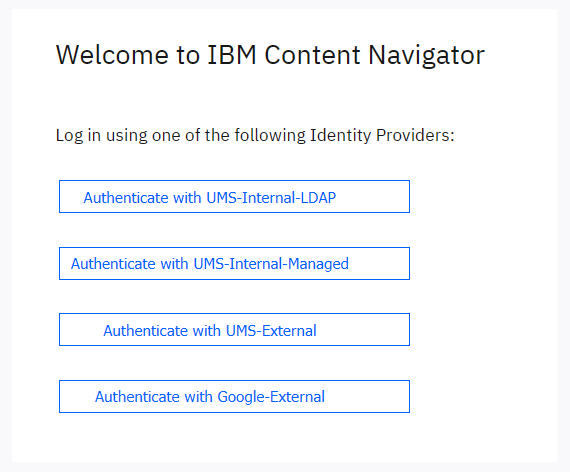Viewport: 570px width, 472px height.
Task: Select the Internal-Managed identity provider option
Action: pos(234,264)
